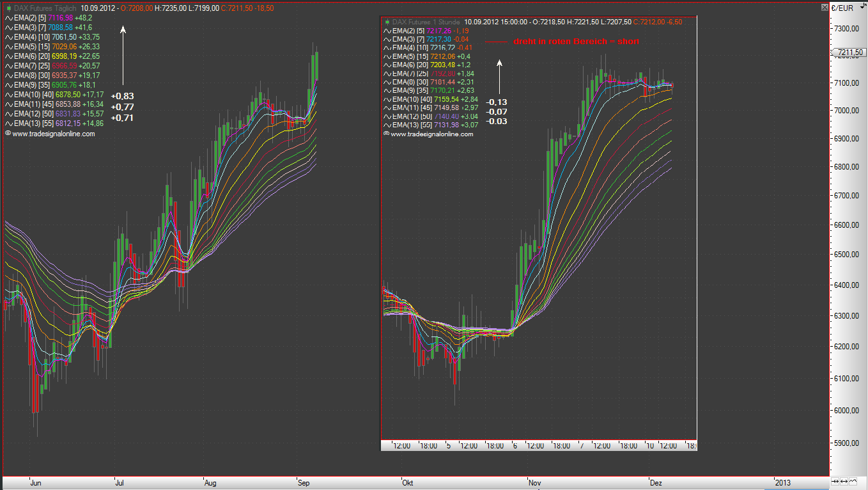The image size is (868, 490).
Task: Click the green DAX Futures 1 Stunde instrument icon
Action: point(387,22)
